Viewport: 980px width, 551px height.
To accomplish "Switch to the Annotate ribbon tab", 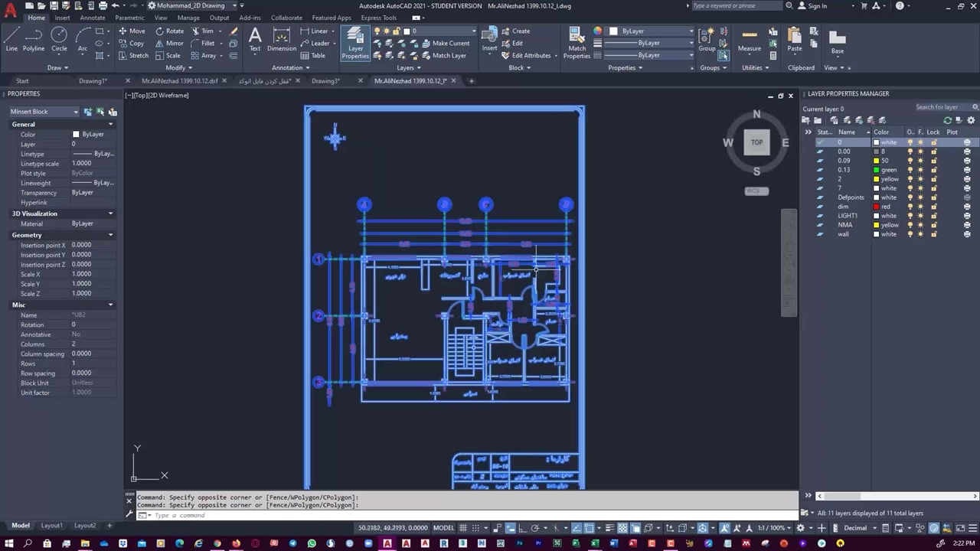I will (93, 18).
